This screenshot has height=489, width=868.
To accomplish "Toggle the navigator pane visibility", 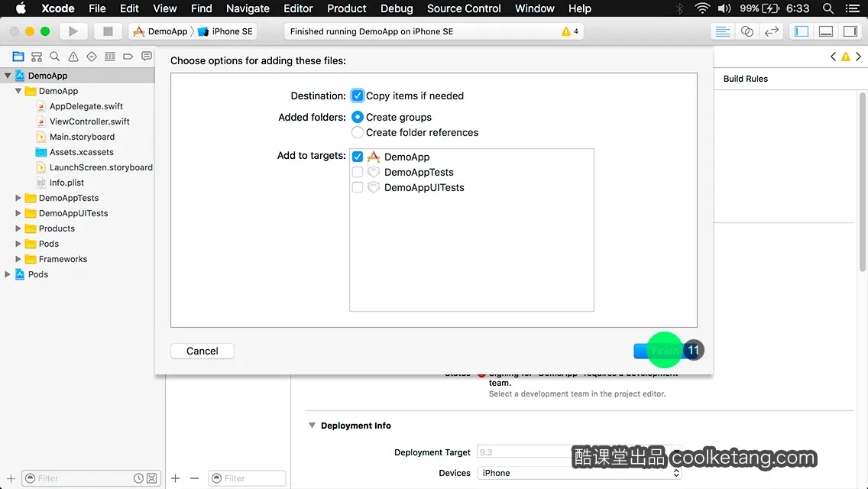I will 801,31.
